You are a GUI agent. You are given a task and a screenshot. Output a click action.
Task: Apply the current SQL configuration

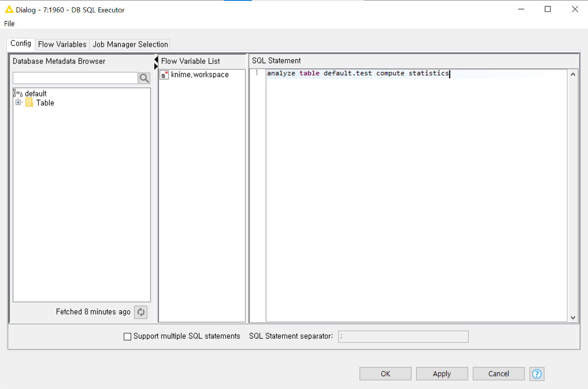[x=442, y=373]
